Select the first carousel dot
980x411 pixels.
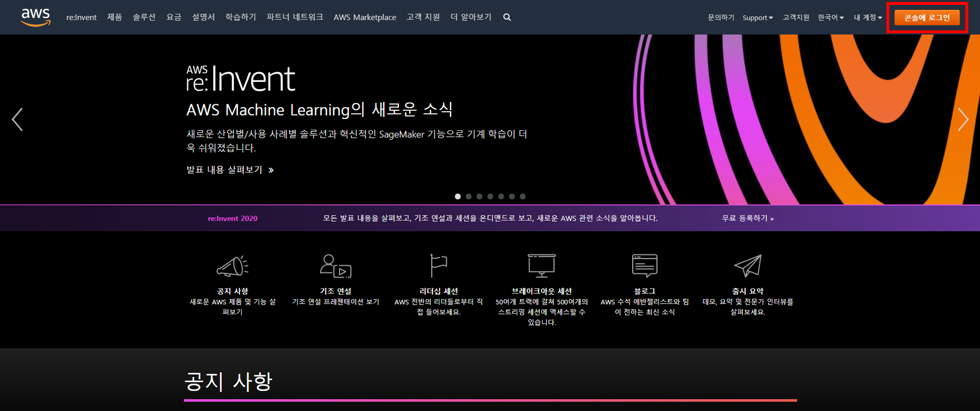(458, 196)
